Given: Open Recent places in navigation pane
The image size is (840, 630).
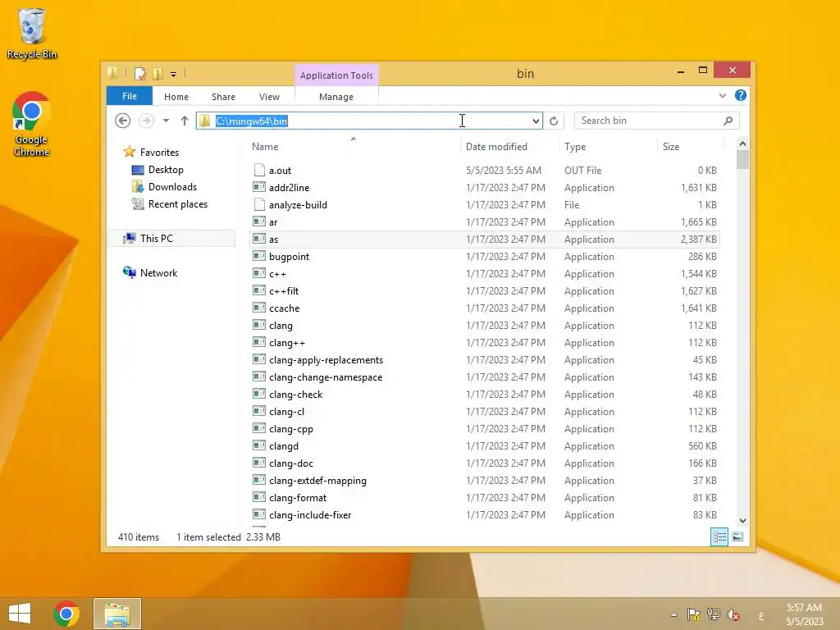Looking at the screenshot, I should [x=178, y=204].
